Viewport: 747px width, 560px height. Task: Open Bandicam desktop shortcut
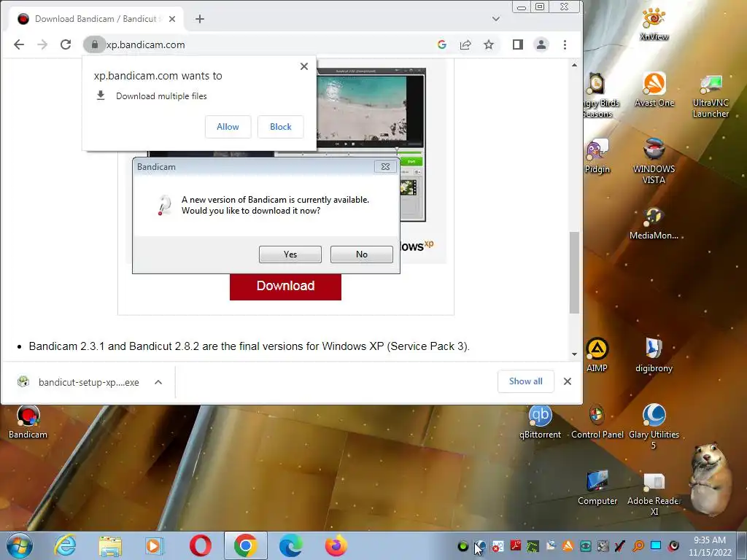(x=28, y=422)
